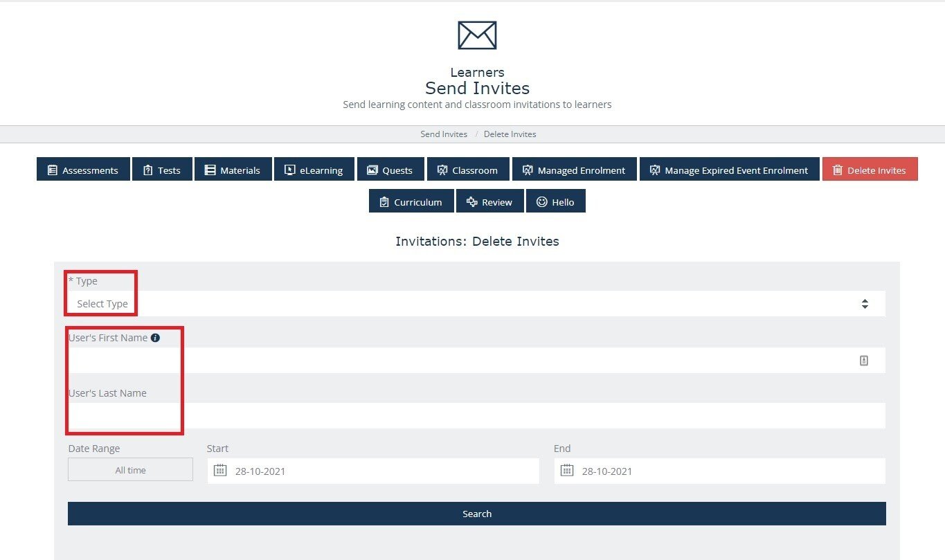Screen dimensions: 945x560
Task: Open the Curriculum invites tab
Action: 411,202
